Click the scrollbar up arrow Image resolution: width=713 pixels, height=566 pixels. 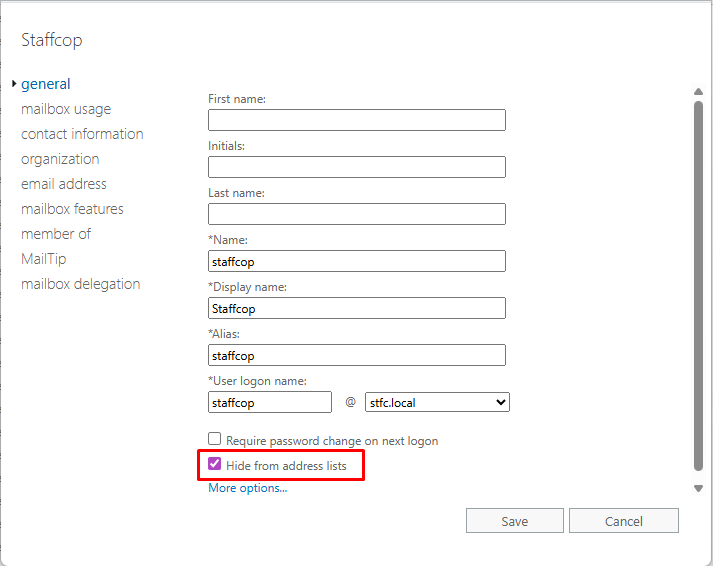[698, 91]
